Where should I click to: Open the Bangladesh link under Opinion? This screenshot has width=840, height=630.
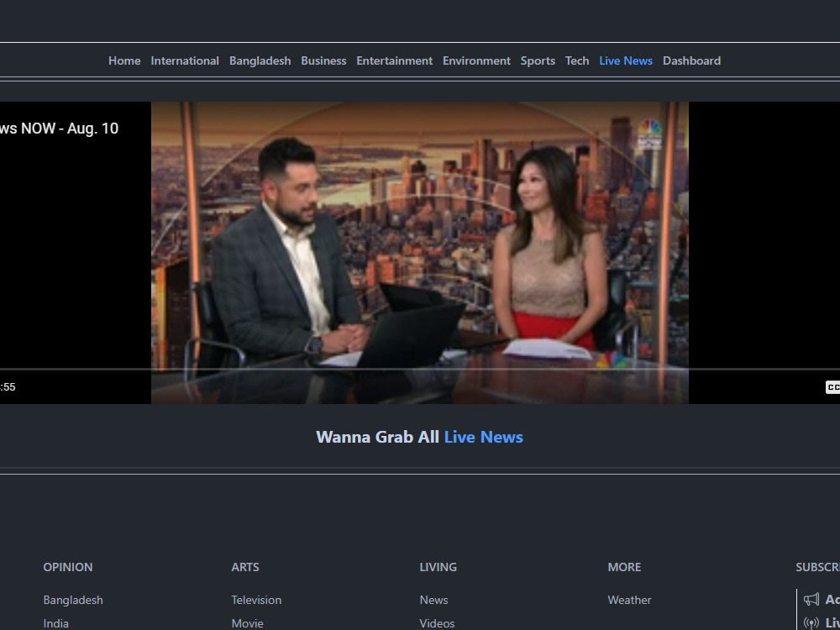tap(73, 600)
